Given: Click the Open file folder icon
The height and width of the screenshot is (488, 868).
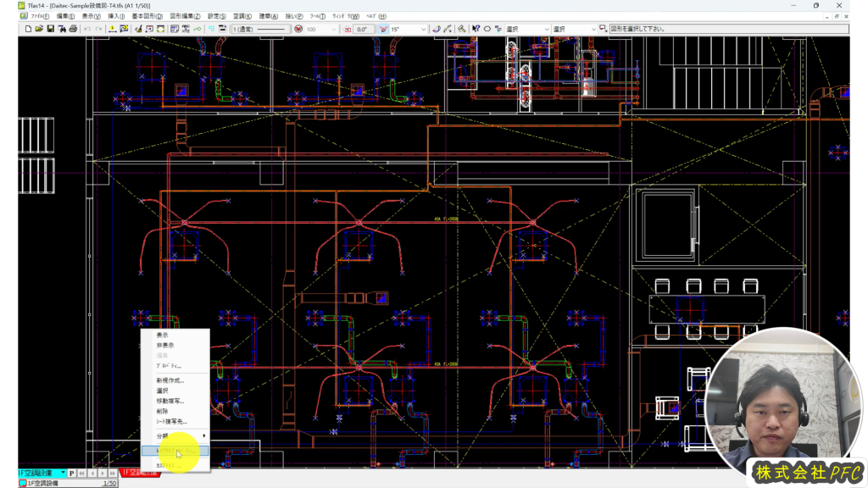Looking at the screenshot, I should pos(40,29).
